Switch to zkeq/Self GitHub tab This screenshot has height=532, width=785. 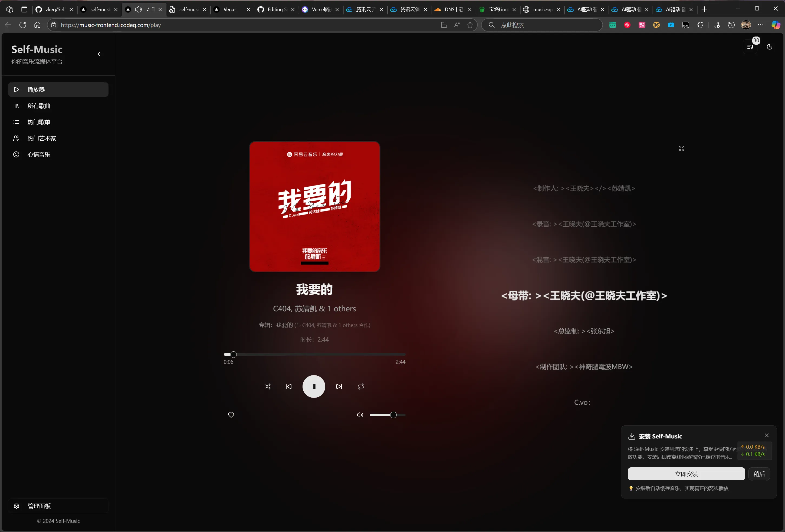[54, 9]
